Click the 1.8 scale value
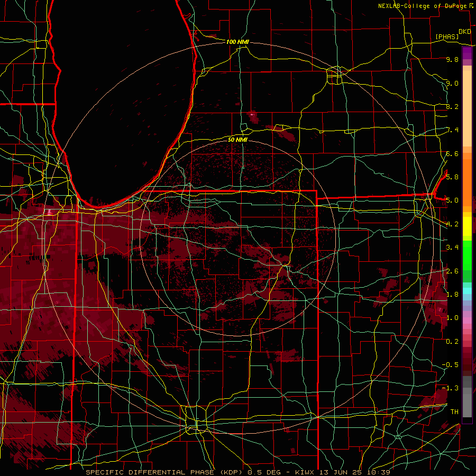 tap(452, 295)
